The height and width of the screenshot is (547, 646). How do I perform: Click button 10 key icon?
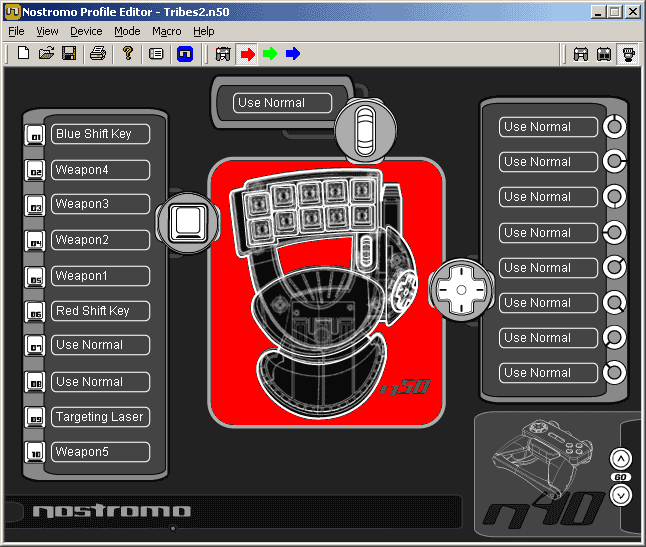click(35, 453)
